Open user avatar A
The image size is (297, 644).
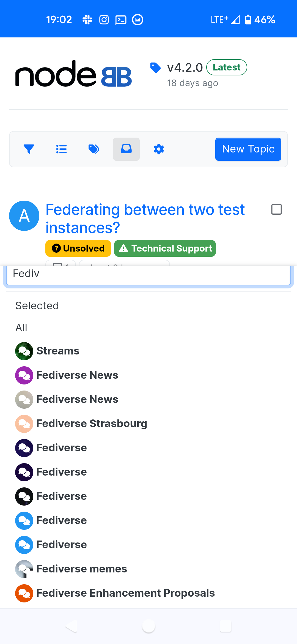[x=24, y=216]
